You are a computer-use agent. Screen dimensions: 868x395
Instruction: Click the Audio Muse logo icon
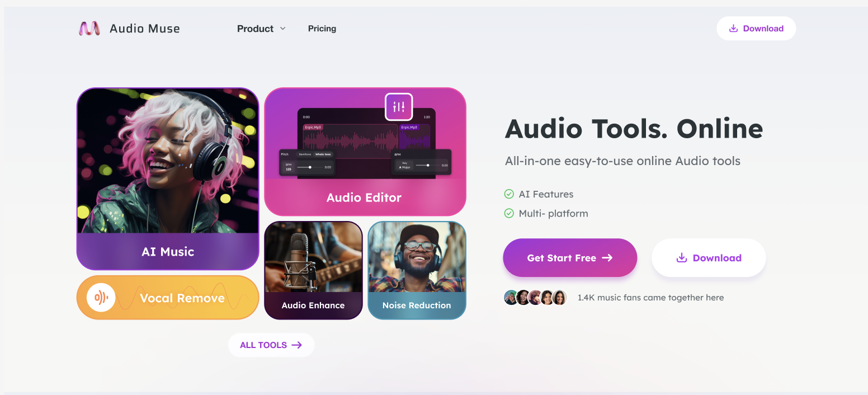pos(89,29)
